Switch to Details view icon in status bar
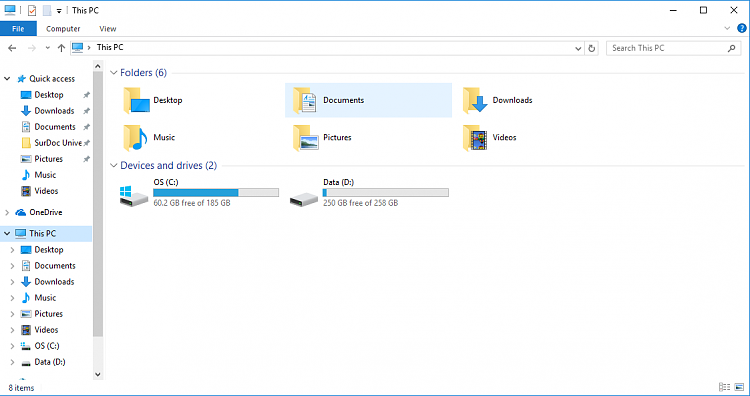This screenshot has width=750, height=396. click(725, 387)
